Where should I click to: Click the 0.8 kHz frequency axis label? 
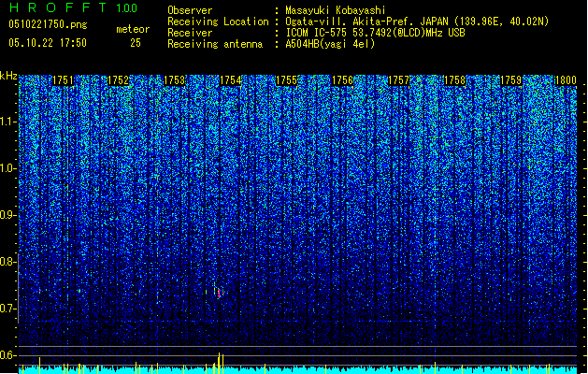(8, 262)
